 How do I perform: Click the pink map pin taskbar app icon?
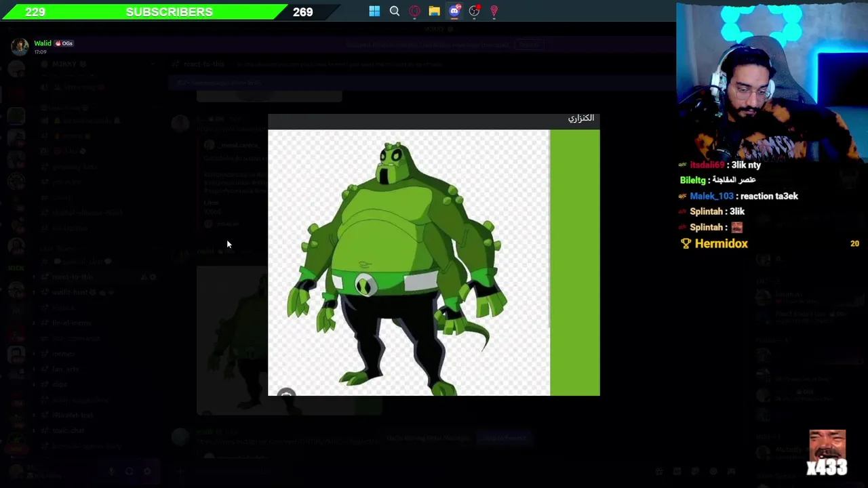(494, 11)
